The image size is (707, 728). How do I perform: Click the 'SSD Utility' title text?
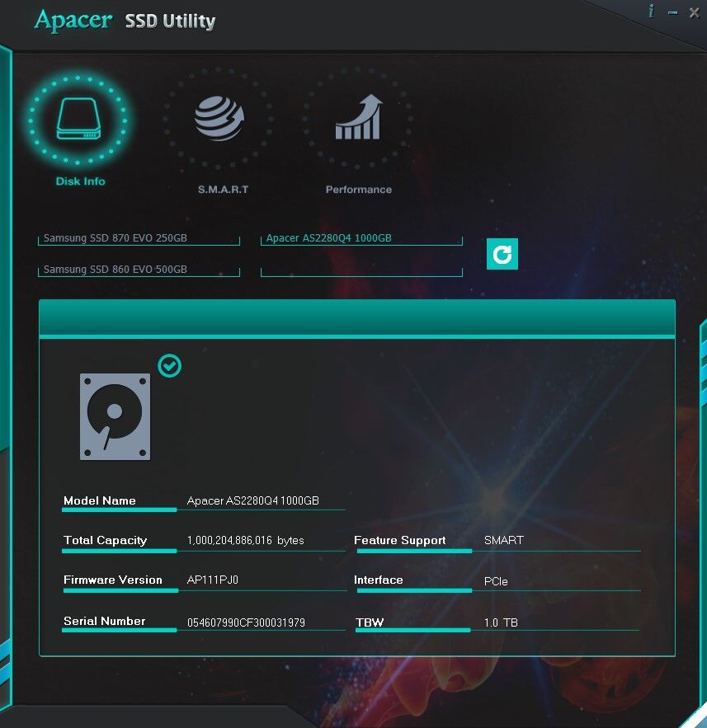(x=170, y=21)
